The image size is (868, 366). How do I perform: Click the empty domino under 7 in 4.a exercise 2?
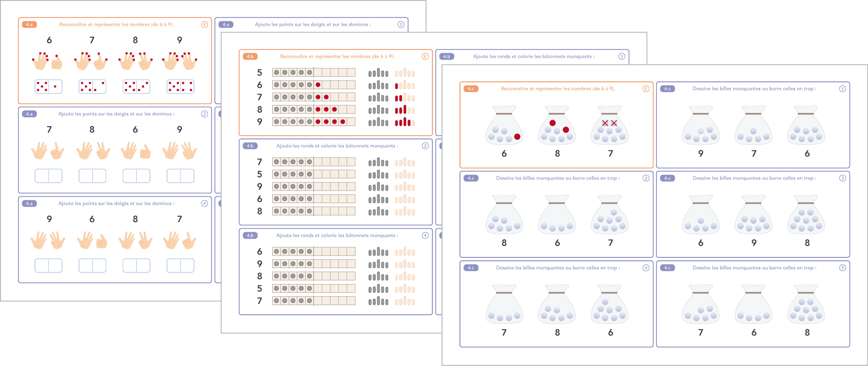[49, 176]
